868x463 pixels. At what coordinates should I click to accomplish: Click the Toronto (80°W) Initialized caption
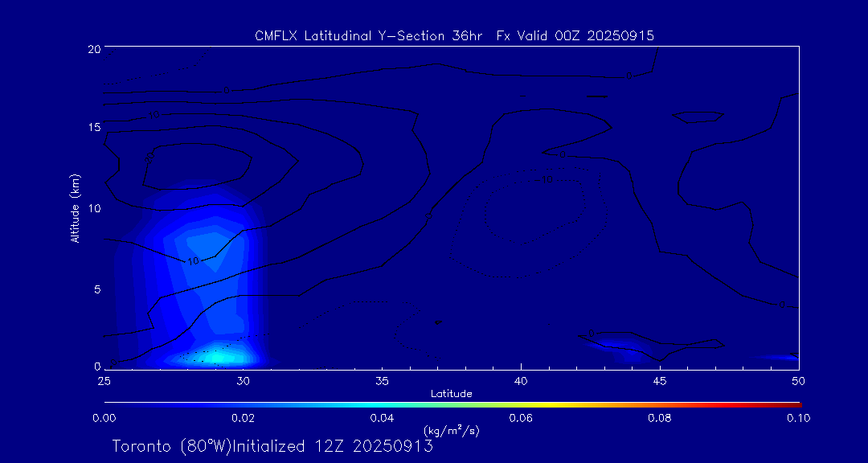(272, 446)
